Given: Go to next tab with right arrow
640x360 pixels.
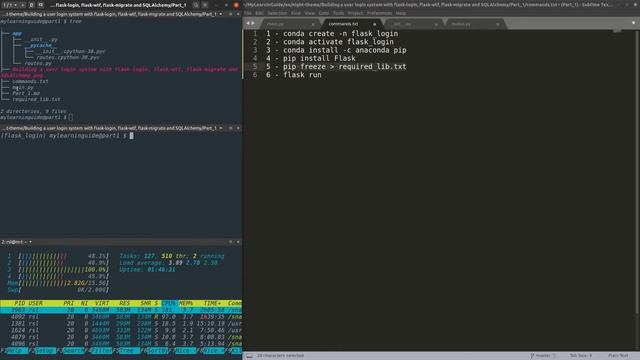Looking at the screenshot, I should pos(253,24).
